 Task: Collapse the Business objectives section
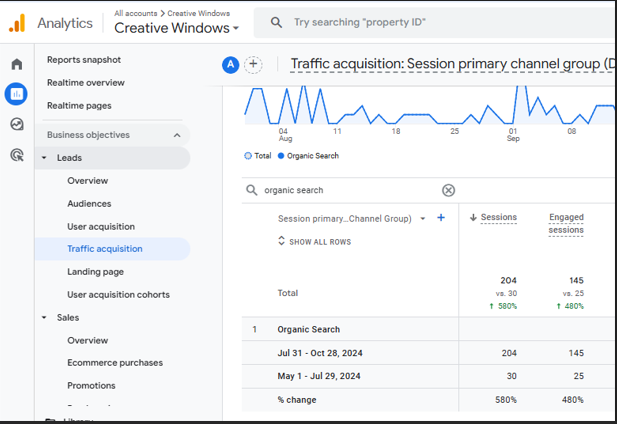177,135
